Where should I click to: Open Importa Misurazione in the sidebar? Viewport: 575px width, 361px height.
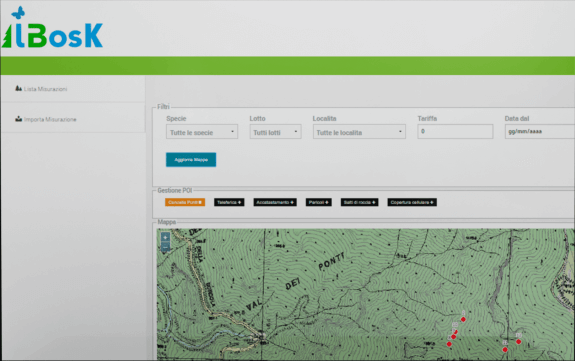pyautogui.click(x=50, y=119)
